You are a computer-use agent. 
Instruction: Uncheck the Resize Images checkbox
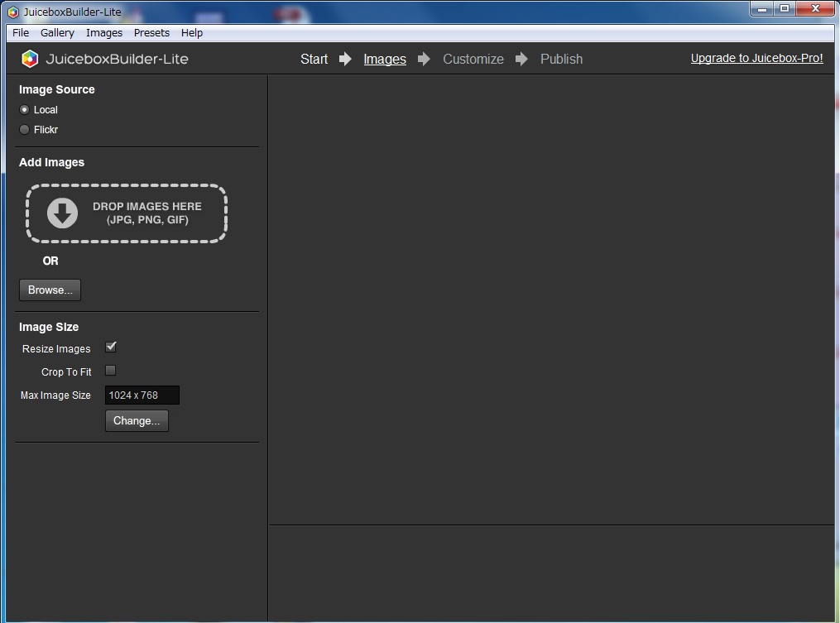coord(111,347)
